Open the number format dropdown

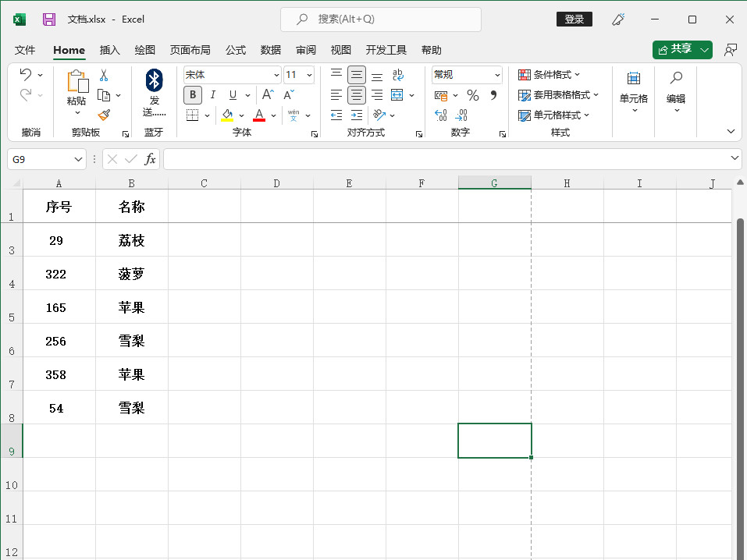coord(497,75)
